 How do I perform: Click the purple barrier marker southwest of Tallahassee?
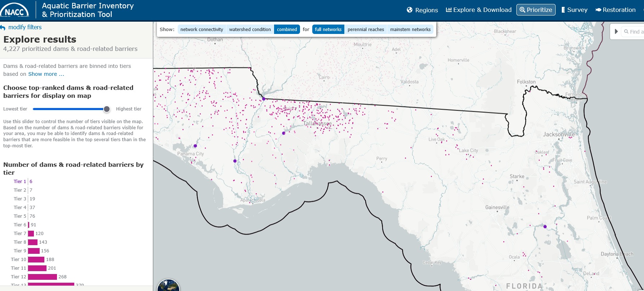pos(284,133)
